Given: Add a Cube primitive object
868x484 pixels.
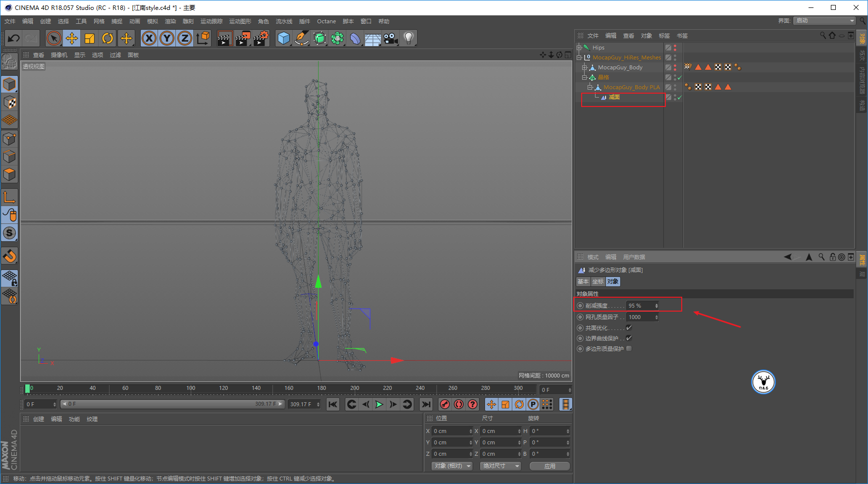Looking at the screenshot, I should click(284, 38).
